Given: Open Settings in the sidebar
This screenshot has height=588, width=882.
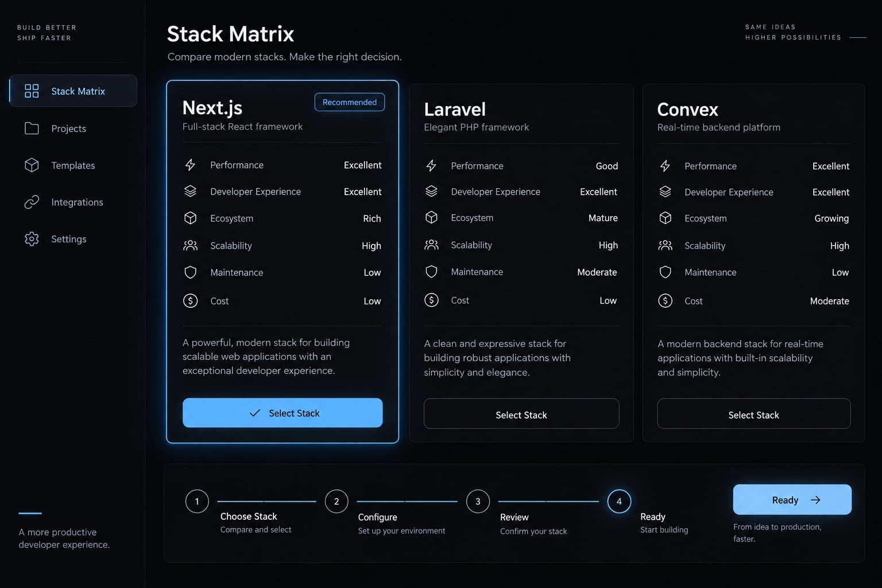Looking at the screenshot, I should 73,239.
